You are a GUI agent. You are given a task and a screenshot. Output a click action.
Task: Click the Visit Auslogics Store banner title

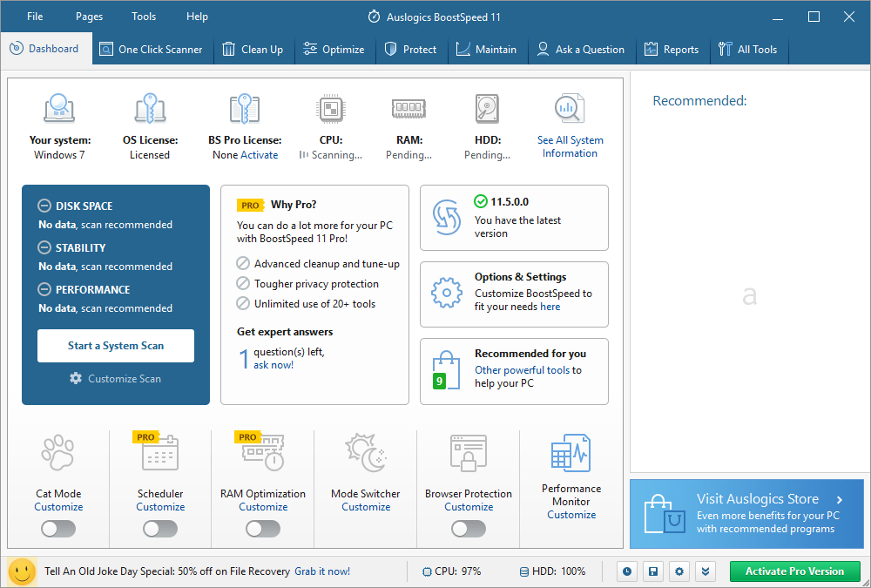click(x=758, y=499)
